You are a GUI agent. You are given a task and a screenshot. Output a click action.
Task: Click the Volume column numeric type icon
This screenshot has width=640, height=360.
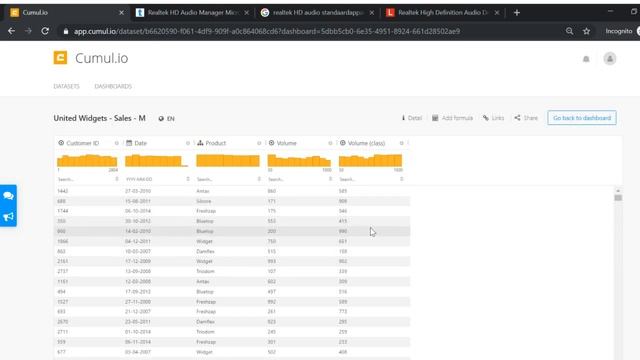(x=271, y=143)
